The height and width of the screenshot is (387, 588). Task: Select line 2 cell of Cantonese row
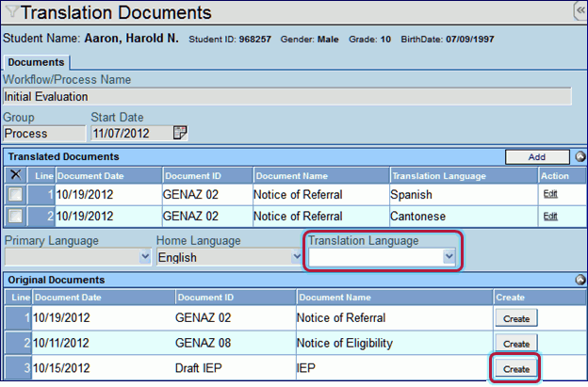click(x=41, y=217)
